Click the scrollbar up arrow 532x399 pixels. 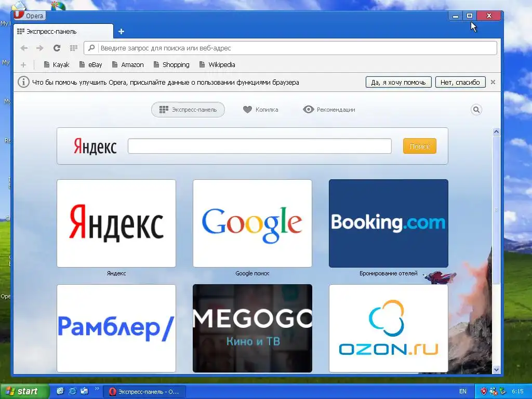496,131
